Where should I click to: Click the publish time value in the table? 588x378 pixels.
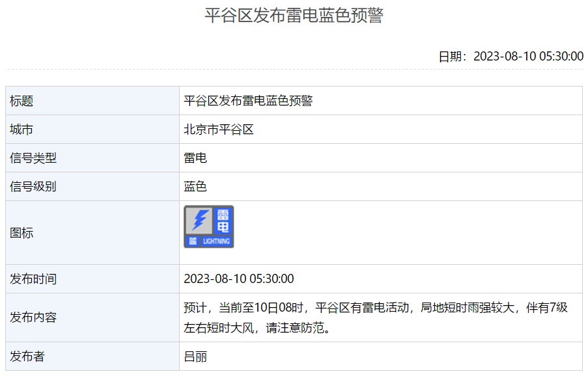coord(239,279)
